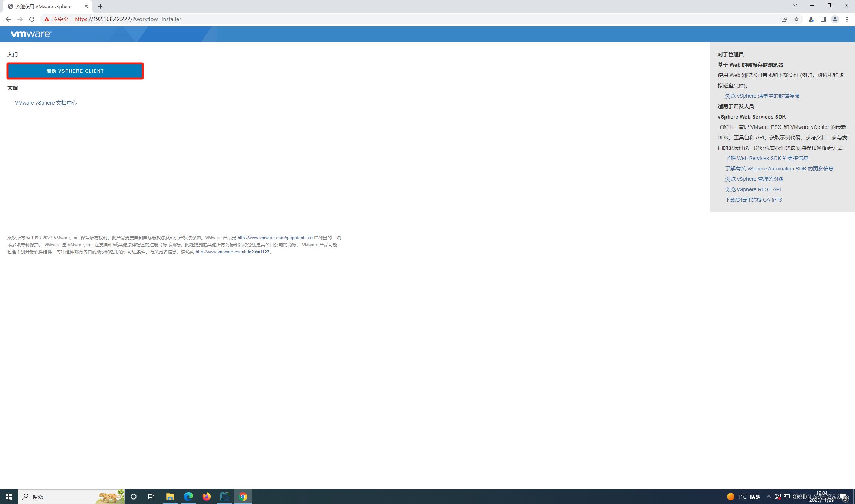Click the vSphere Web Services SDK heading
This screenshot has width=855, height=504.
coord(752,117)
